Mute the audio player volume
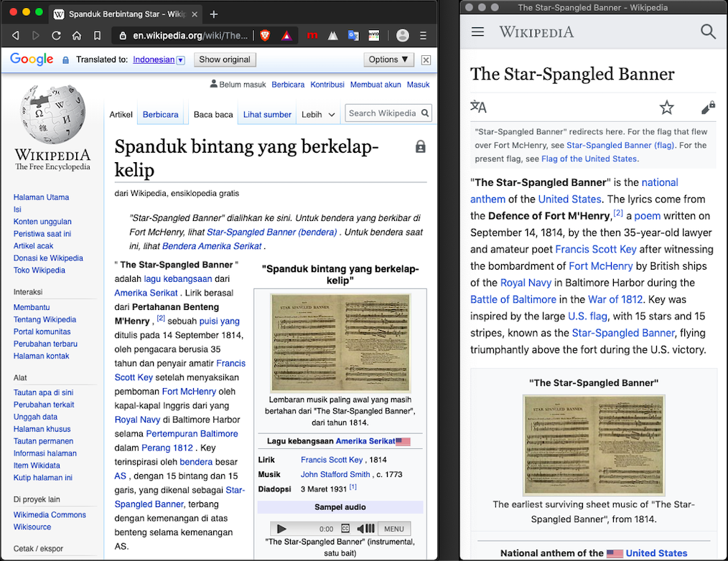 (365, 529)
